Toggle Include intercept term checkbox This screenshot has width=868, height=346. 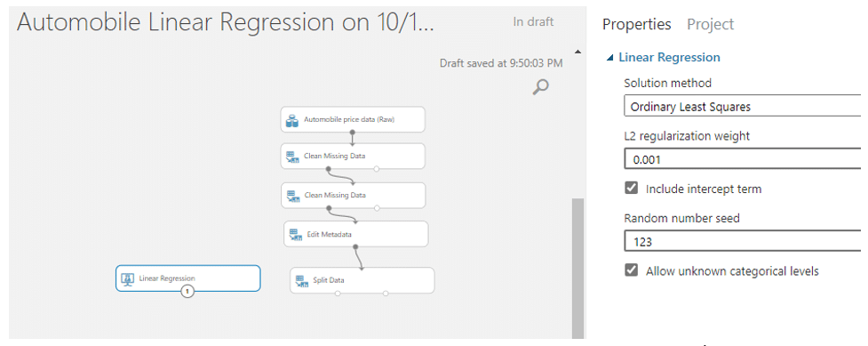click(x=631, y=189)
